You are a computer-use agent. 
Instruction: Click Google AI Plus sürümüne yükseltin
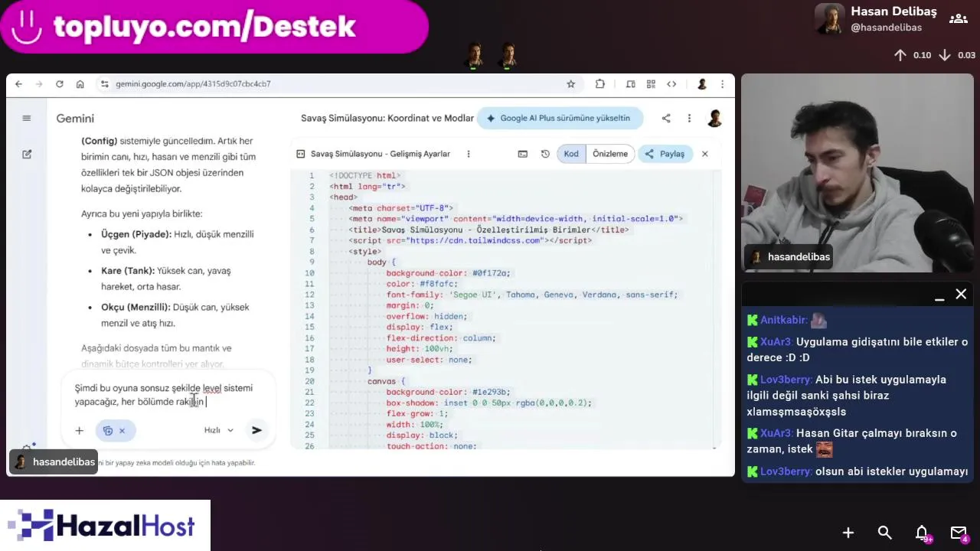click(x=559, y=119)
